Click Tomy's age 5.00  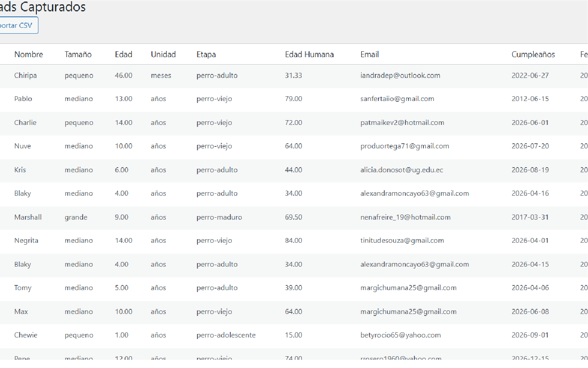121,288
